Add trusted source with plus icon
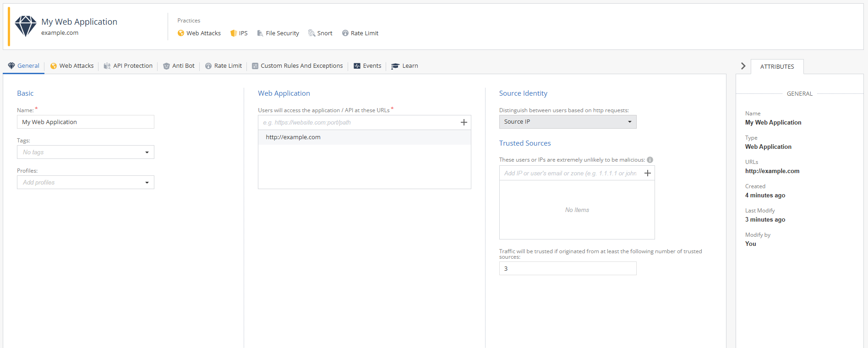The height and width of the screenshot is (348, 868). pyautogui.click(x=647, y=173)
